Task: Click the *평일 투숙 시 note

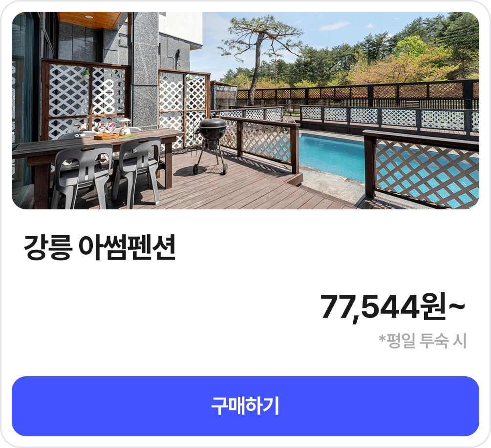Action: 423,341
